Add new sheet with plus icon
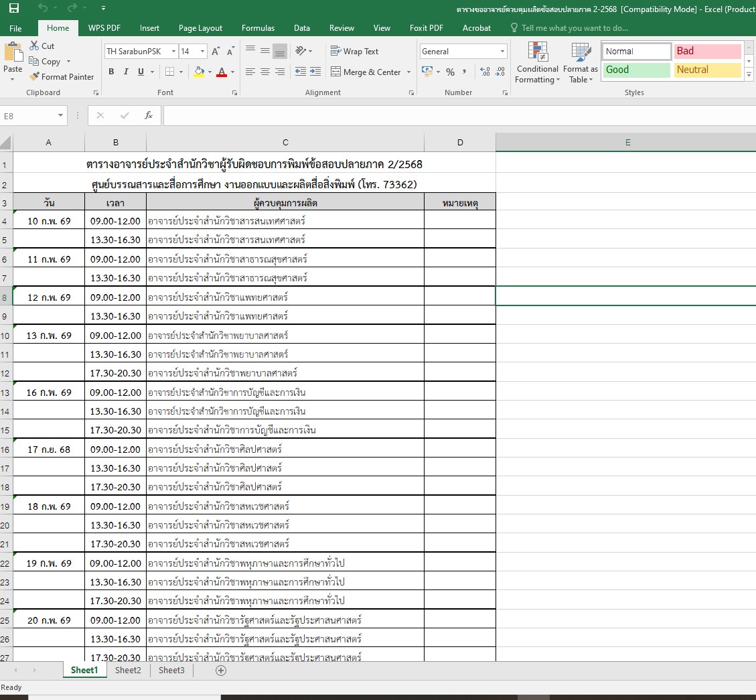756x700 pixels. [221, 671]
